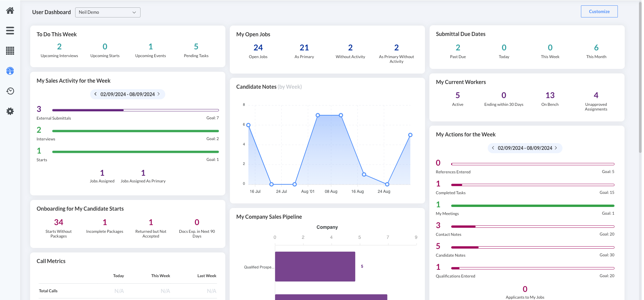
Task: Click the 16 Jul data point at 6
Action: 248,125
